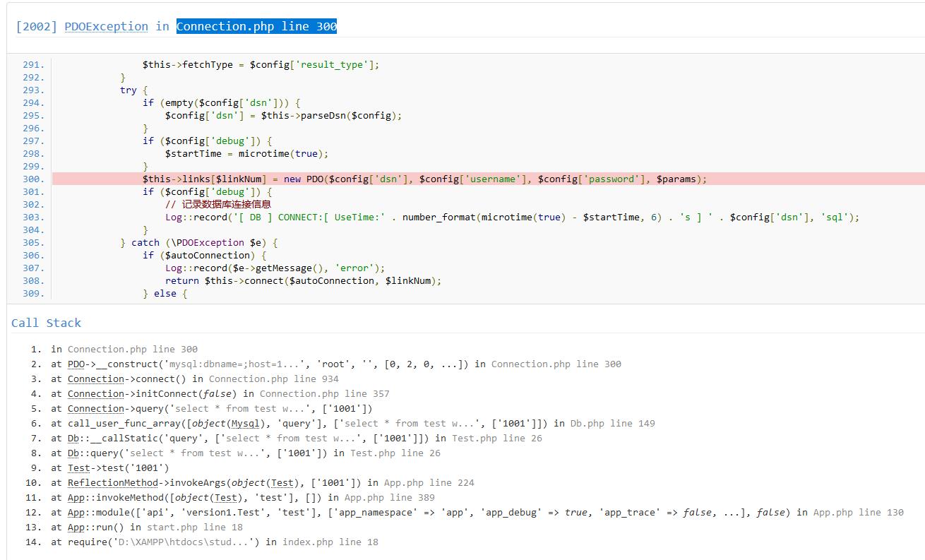
Task: Click start.php line 18 in stack entry 13
Action: 195,527
